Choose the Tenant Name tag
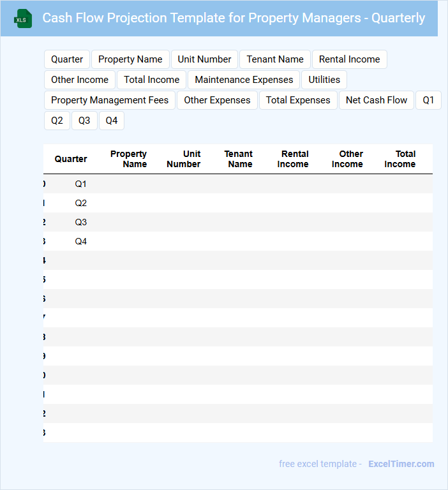448x490 pixels. pos(275,59)
